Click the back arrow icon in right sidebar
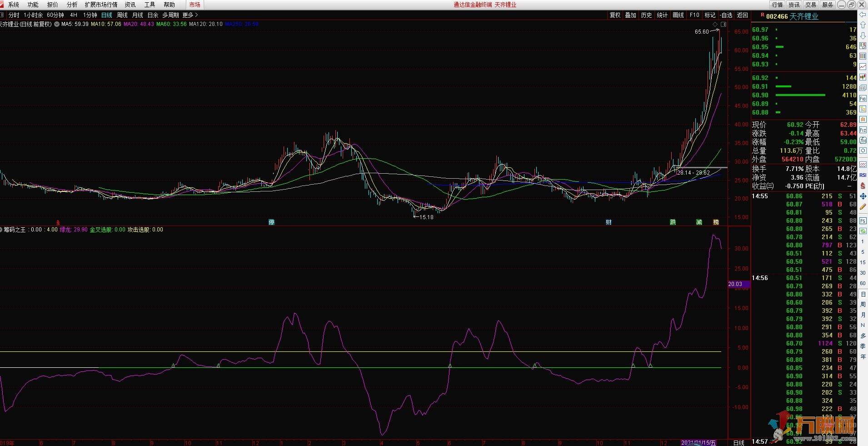 click(863, 15)
